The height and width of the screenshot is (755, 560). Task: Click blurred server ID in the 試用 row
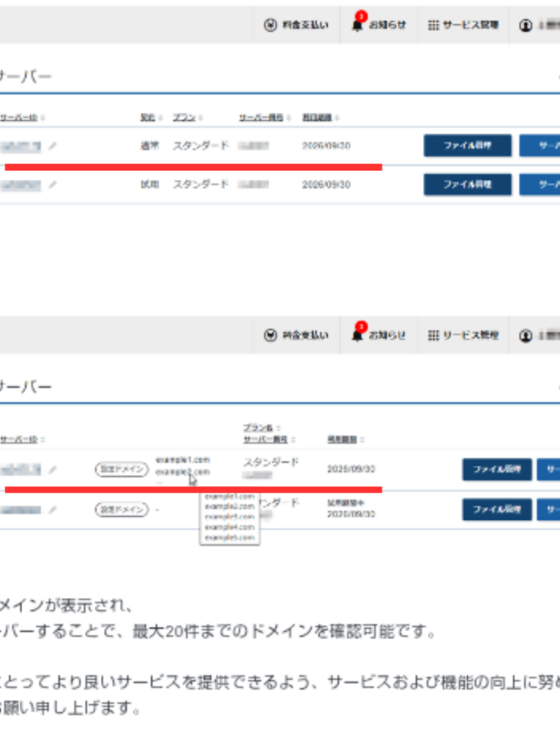click(x=21, y=184)
